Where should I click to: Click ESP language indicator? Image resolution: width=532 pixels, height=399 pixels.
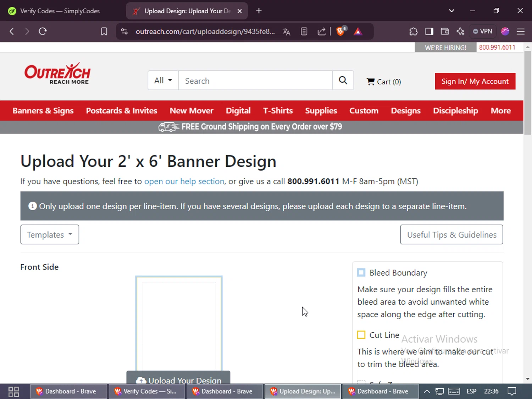pyautogui.click(x=471, y=391)
